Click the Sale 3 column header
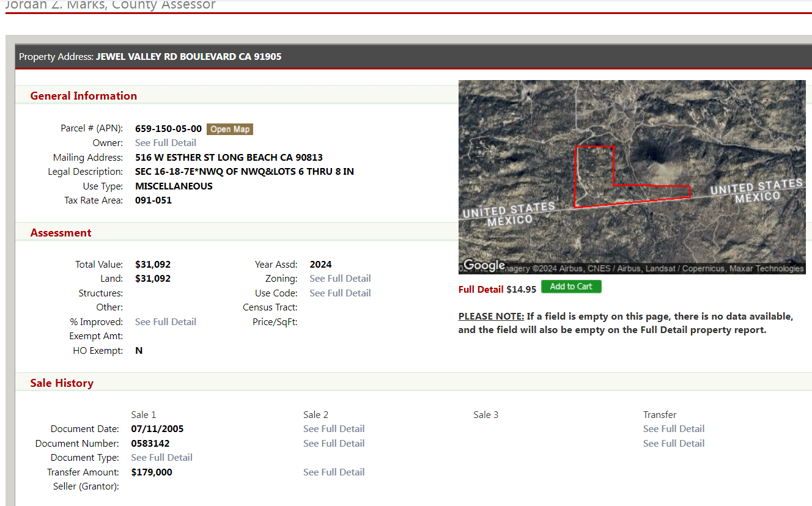Viewport: 812px width, 506px height. [x=486, y=415]
